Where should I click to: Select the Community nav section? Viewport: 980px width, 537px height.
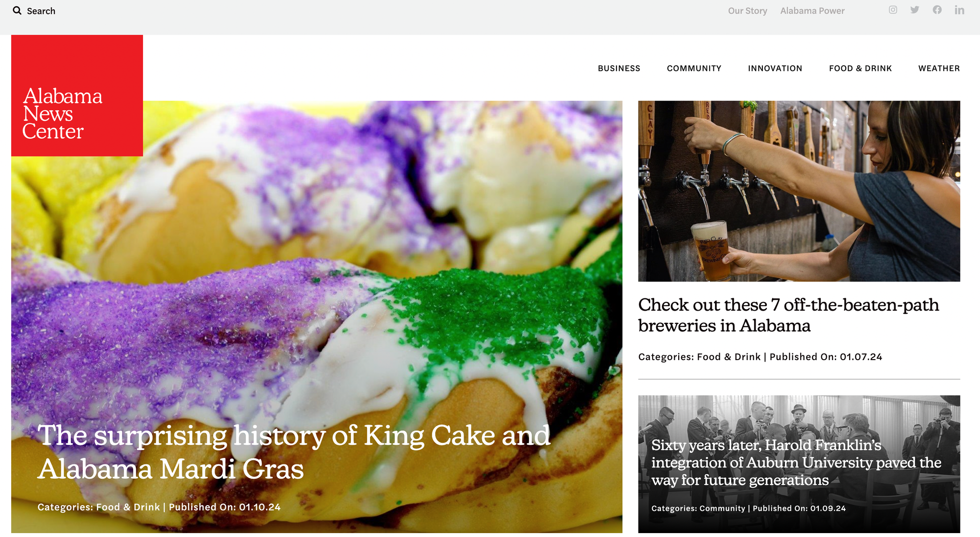point(694,68)
